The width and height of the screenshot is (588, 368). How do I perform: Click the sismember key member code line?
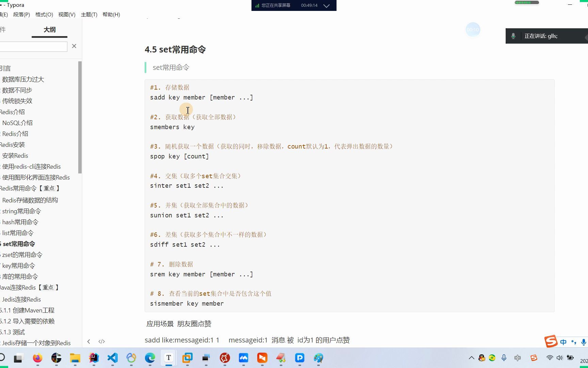[x=187, y=304]
